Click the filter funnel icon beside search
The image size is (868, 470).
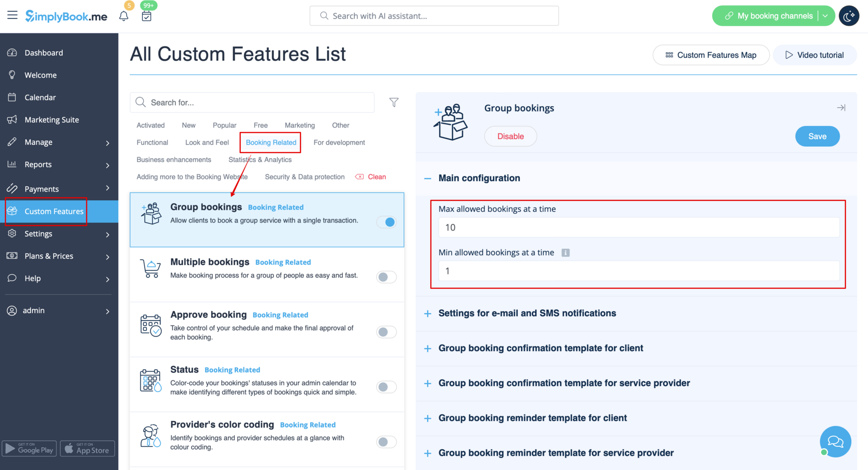[x=394, y=102]
